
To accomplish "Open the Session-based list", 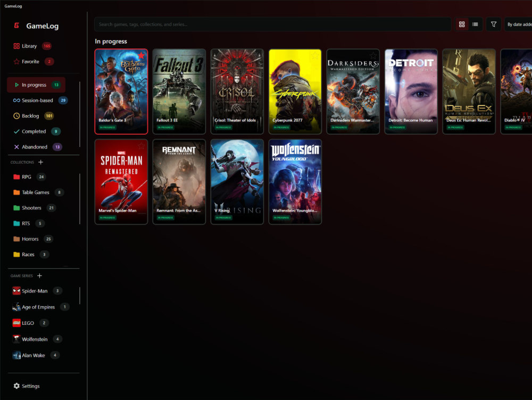I will pos(40,100).
